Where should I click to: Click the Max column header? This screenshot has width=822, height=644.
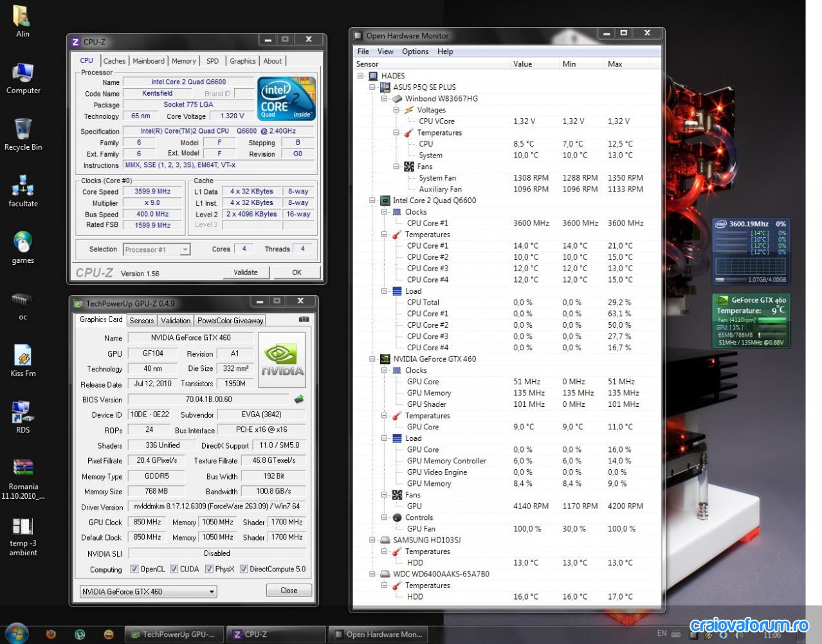point(627,64)
